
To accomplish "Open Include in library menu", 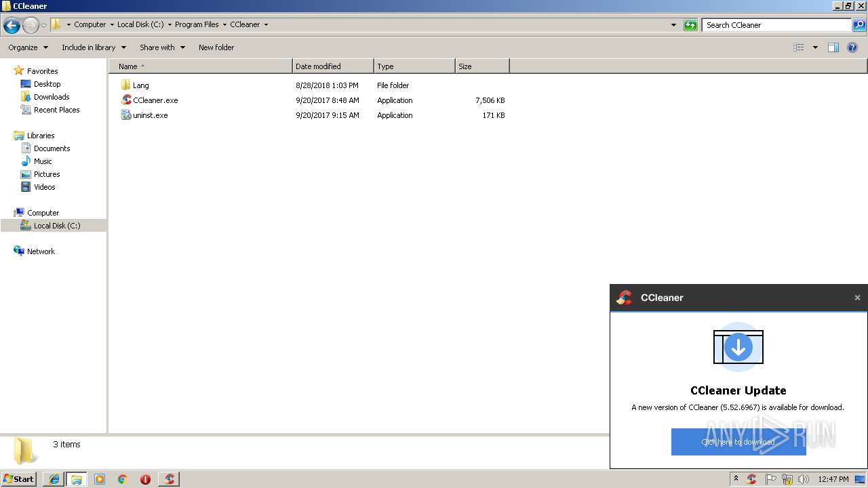I will pos(94,47).
